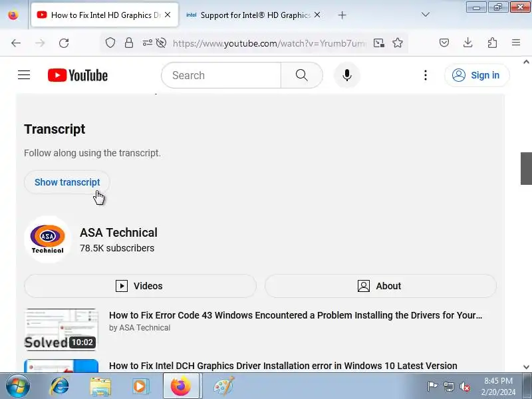Open the YouTube guide hamburger menu
This screenshot has height=399, width=532.
tap(24, 75)
